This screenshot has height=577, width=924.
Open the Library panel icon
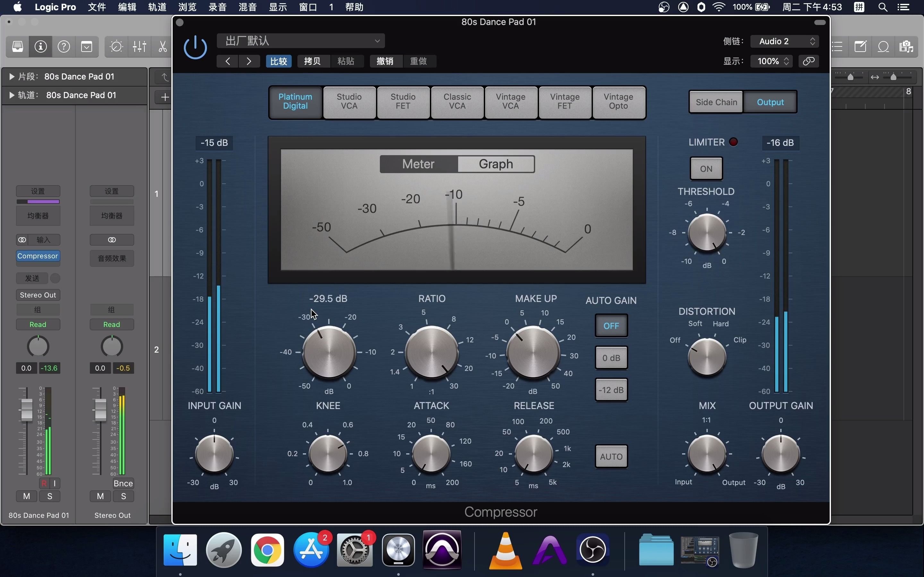tap(17, 46)
